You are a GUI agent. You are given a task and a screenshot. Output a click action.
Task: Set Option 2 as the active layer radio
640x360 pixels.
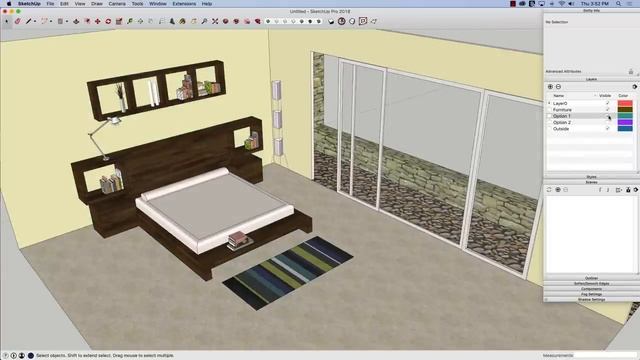pyautogui.click(x=549, y=122)
